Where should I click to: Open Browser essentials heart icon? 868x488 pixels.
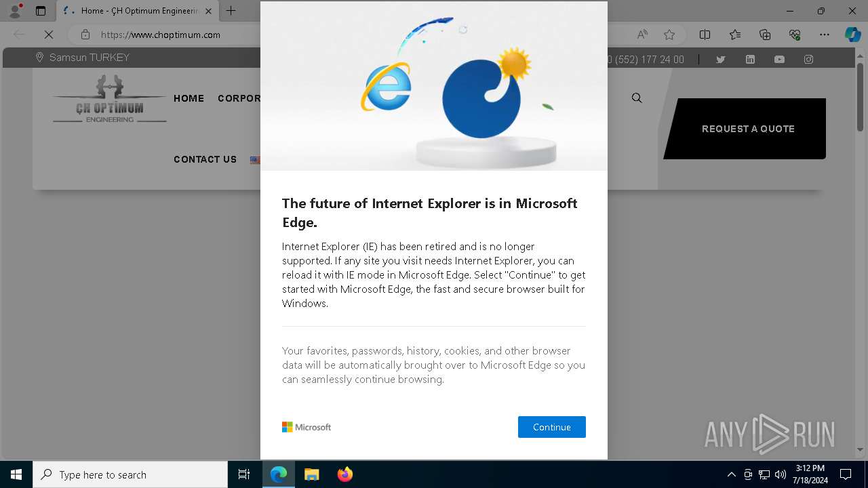pos(795,35)
